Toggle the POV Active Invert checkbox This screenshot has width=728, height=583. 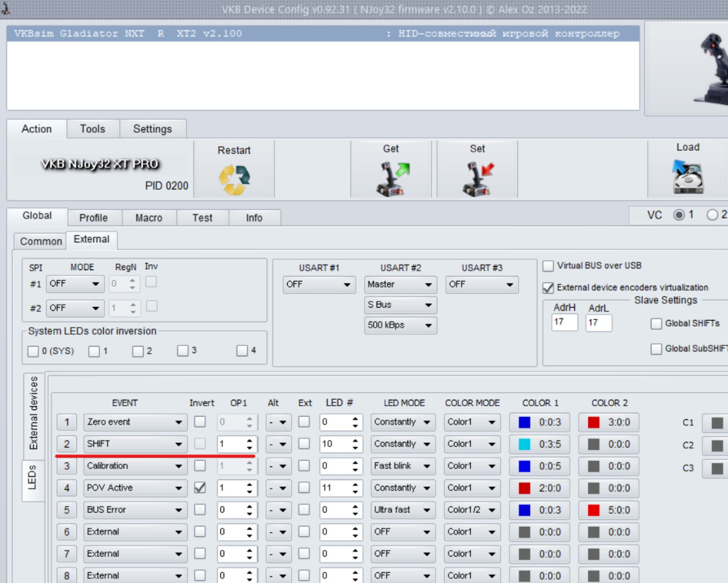[200, 488]
